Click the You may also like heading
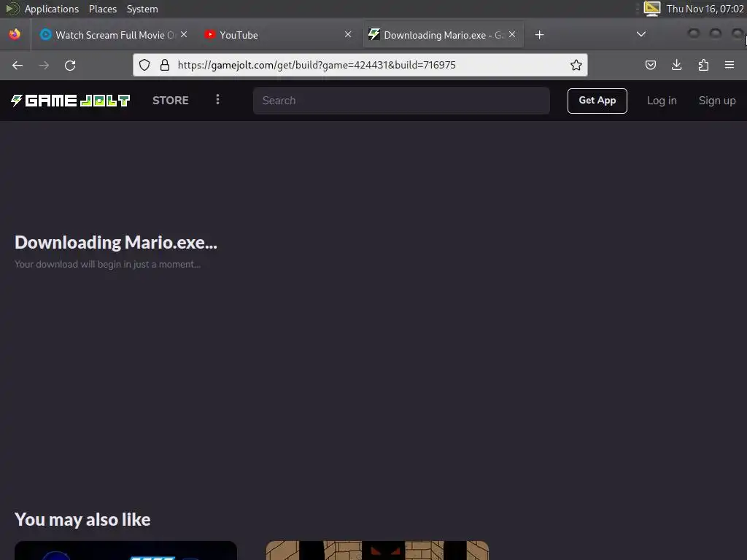 coord(82,519)
